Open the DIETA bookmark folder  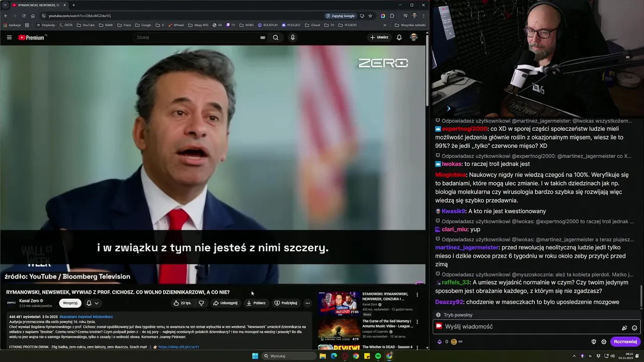pos(65,25)
